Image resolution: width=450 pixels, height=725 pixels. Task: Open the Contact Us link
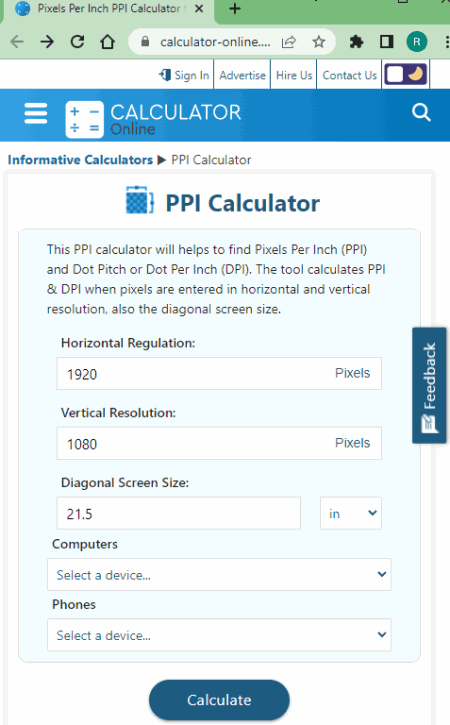click(350, 75)
